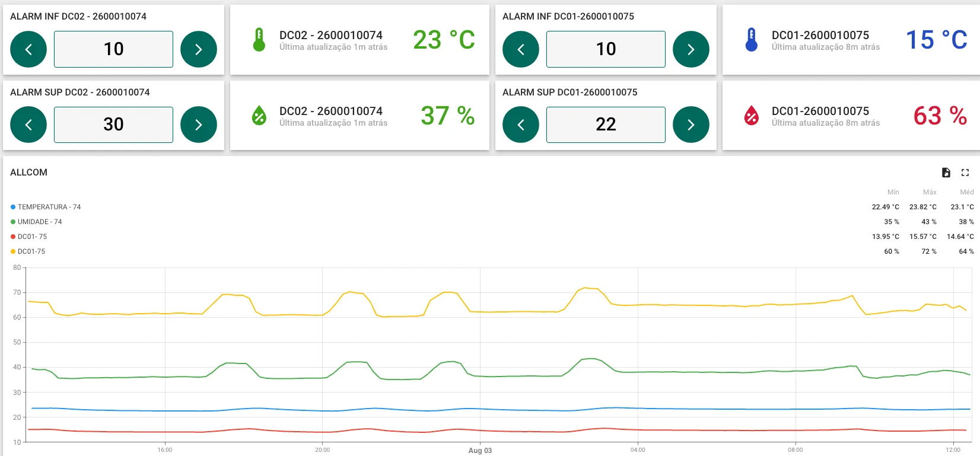Decrease the ALARM INF DC01 value
The width and height of the screenshot is (980, 456).
click(521, 49)
